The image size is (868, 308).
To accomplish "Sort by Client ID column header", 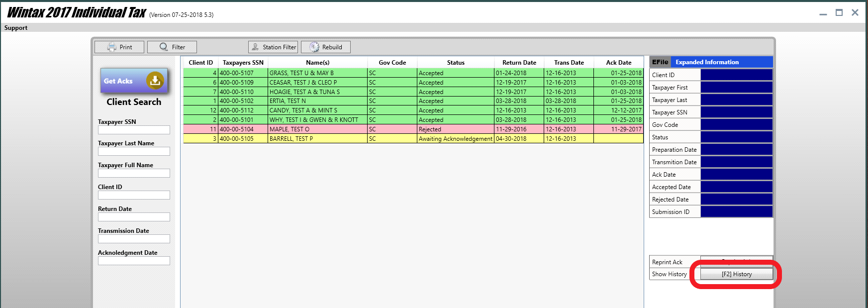I will (201, 63).
